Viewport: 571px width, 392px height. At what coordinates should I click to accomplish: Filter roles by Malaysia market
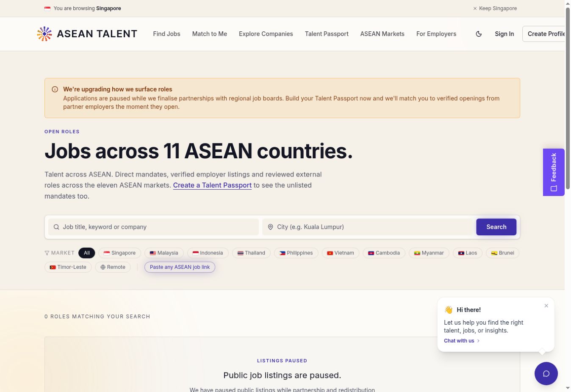click(x=164, y=253)
